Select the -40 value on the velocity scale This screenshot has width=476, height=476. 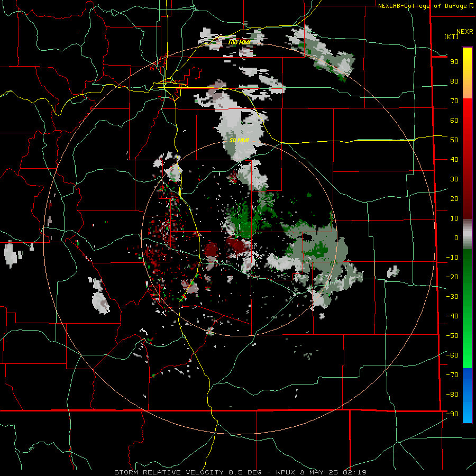click(x=452, y=316)
